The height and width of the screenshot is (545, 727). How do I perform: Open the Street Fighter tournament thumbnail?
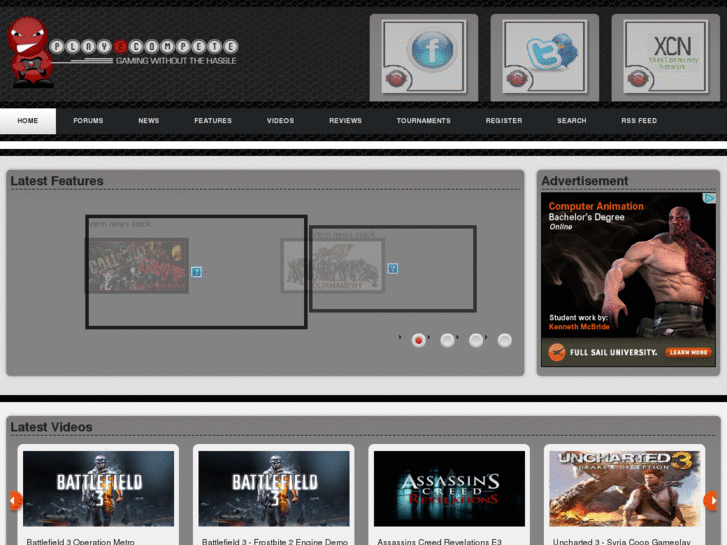coord(332,266)
